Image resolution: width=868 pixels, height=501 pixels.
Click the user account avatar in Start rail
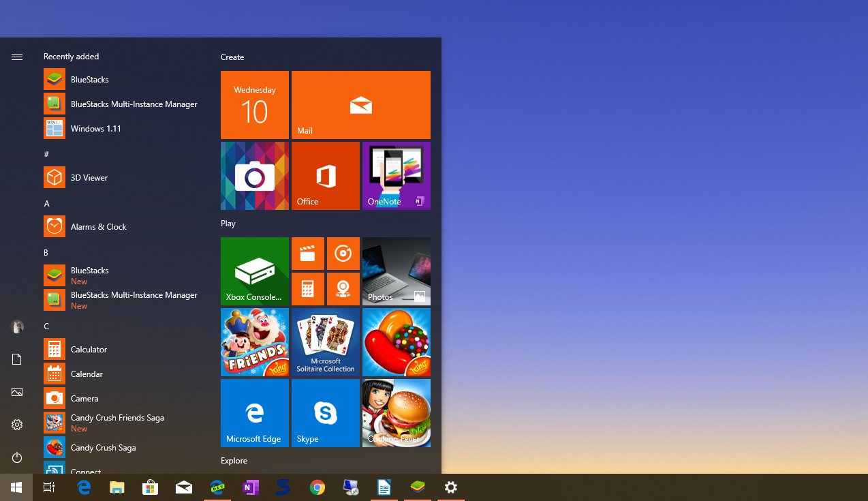pos(17,327)
